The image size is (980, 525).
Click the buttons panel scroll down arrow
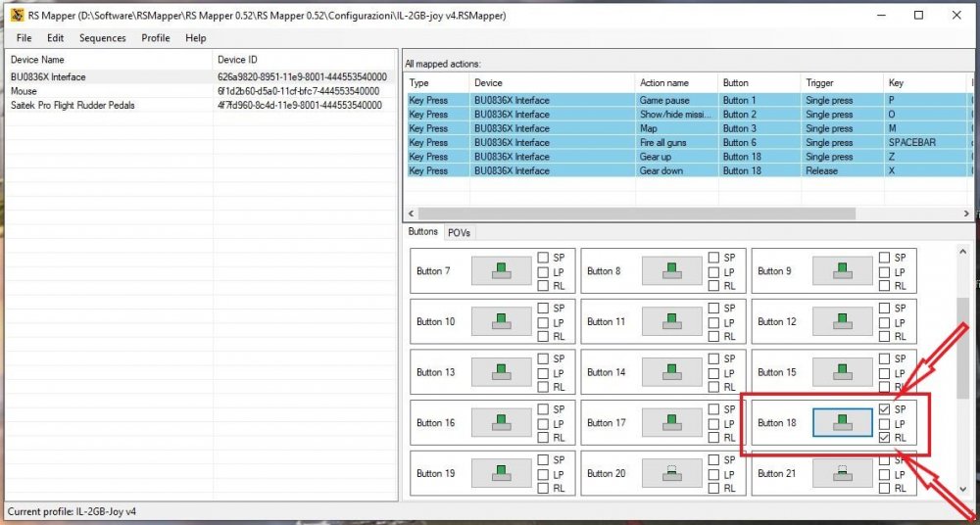(962, 490)
